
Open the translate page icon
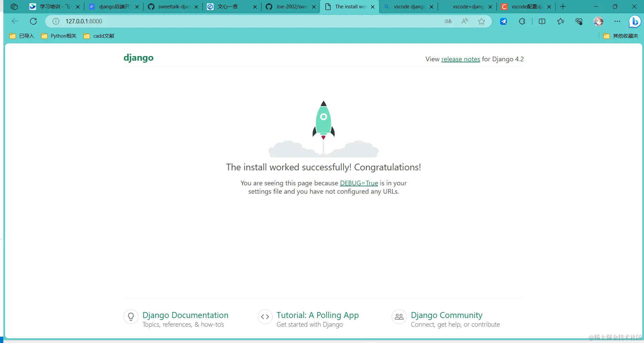448,21
